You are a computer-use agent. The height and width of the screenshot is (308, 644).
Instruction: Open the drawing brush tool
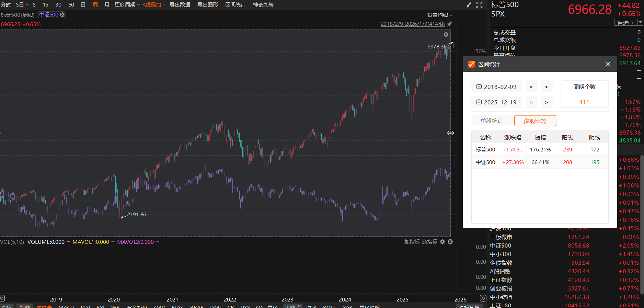469,5
